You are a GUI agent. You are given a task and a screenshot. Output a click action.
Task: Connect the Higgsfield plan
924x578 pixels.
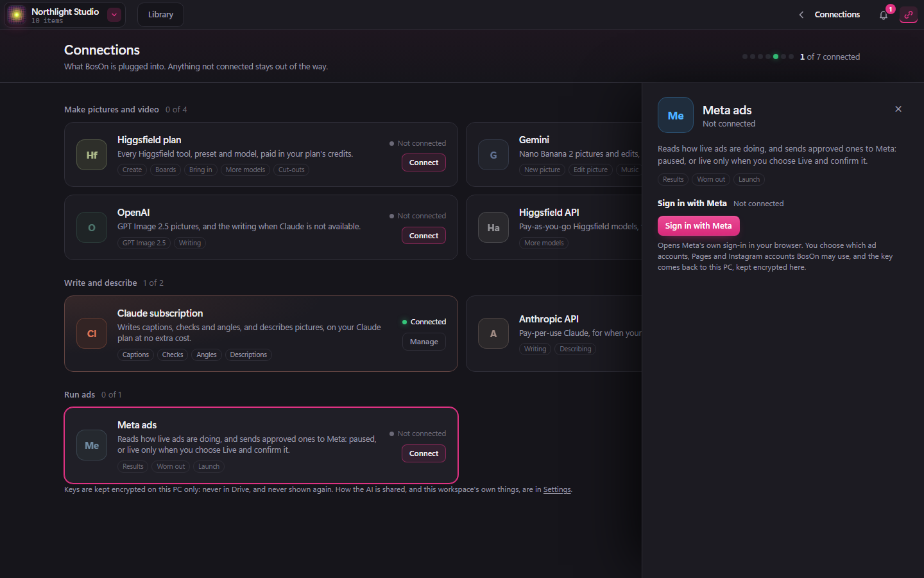coord(424,162)
